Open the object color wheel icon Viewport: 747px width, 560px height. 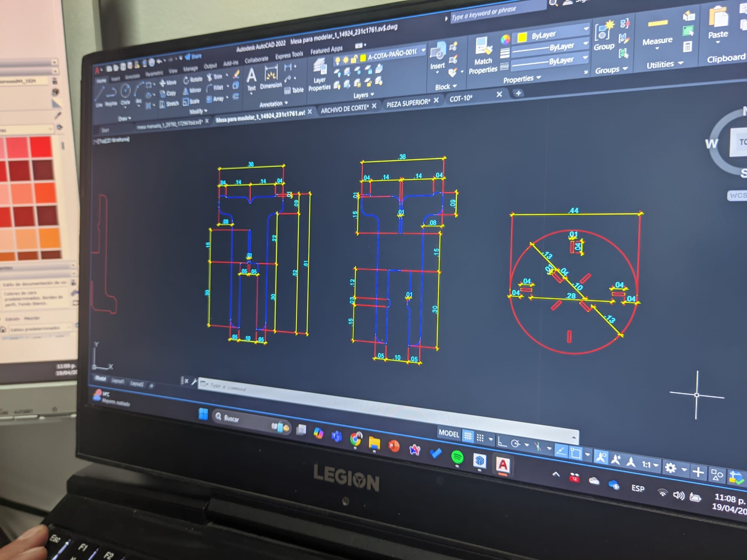coord(505,39)
